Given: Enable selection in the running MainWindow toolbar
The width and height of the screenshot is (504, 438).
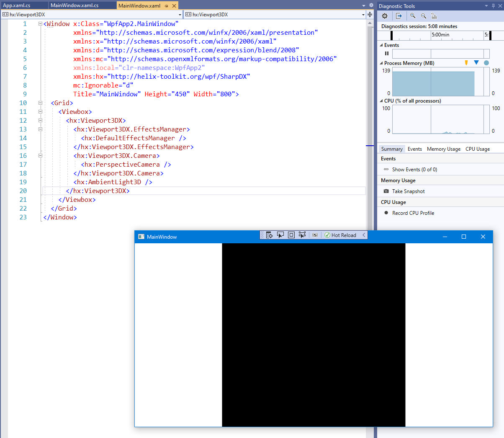Looking at the screenshot, I should (x=280, y=235).
